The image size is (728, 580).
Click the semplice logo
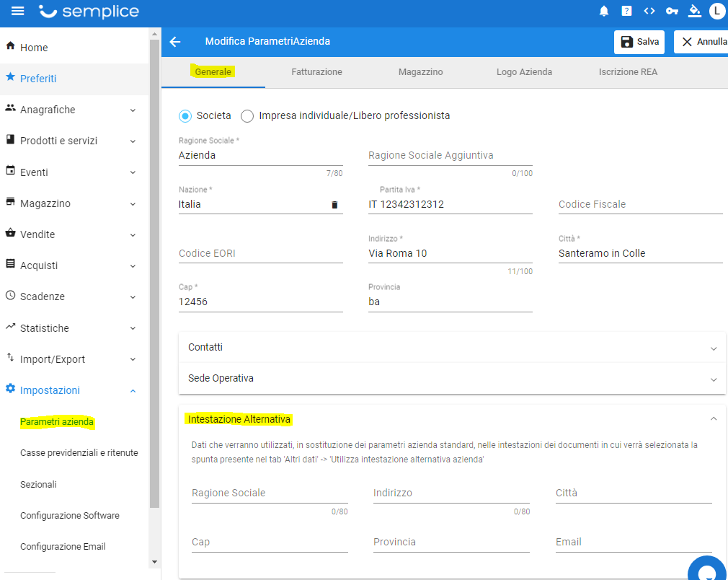89,11
